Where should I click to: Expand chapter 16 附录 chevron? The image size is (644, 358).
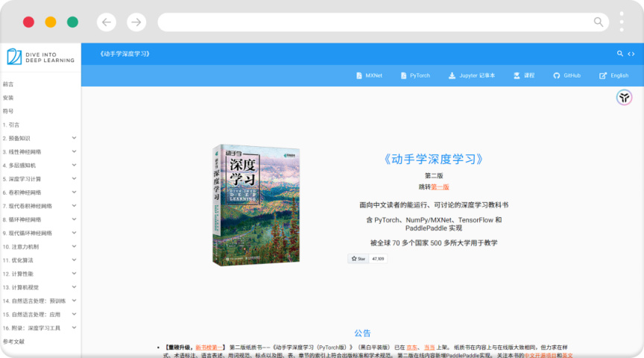[x=74, y=328]
